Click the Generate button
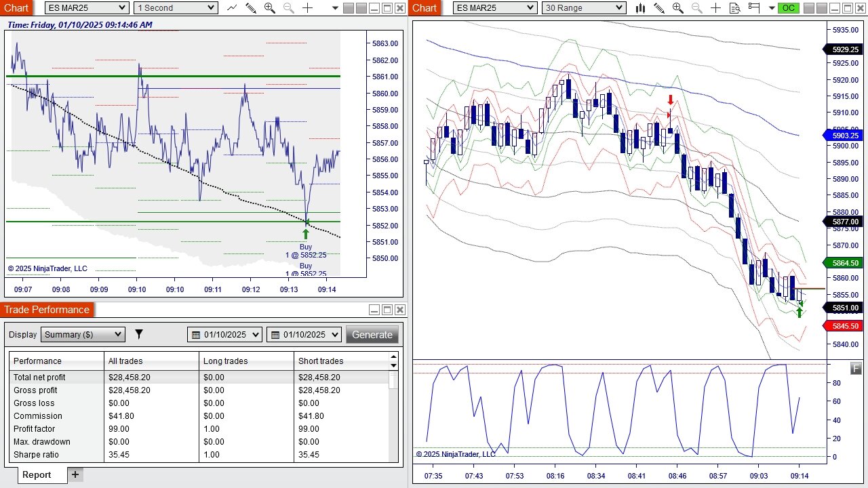This screenshot has height=488, width=868. pos(372,334)
